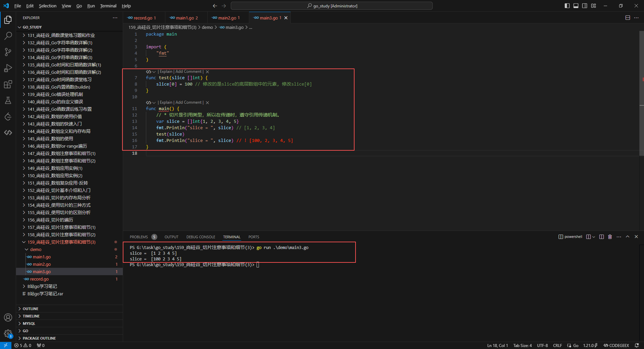Kill the terminal with trash icon

(x=610, y=237)
